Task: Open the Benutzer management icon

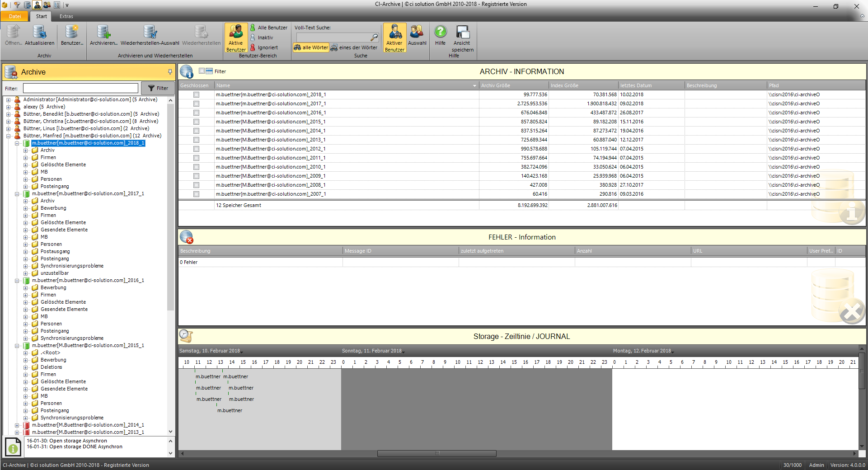Action: tap(72, 33)
